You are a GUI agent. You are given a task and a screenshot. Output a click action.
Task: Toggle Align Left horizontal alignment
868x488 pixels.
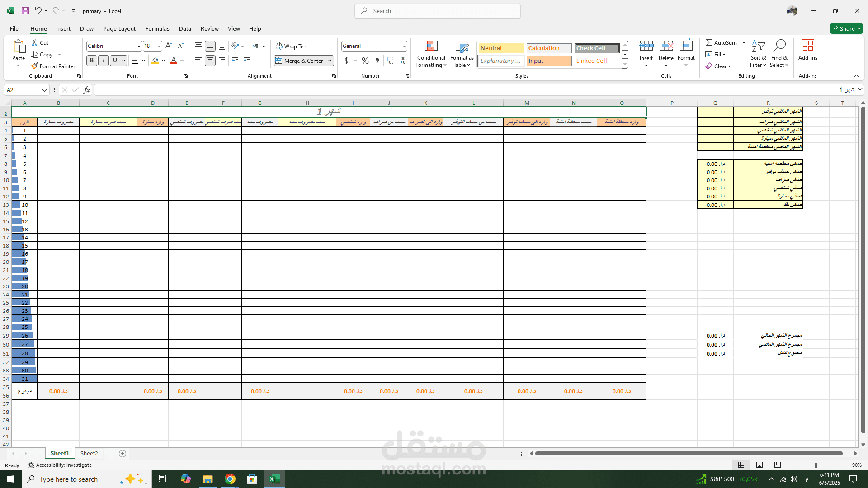tap(198, 61)
